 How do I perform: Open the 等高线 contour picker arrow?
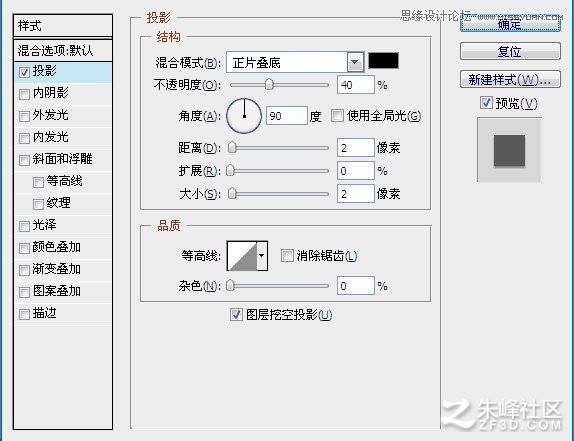pos(262,255)
